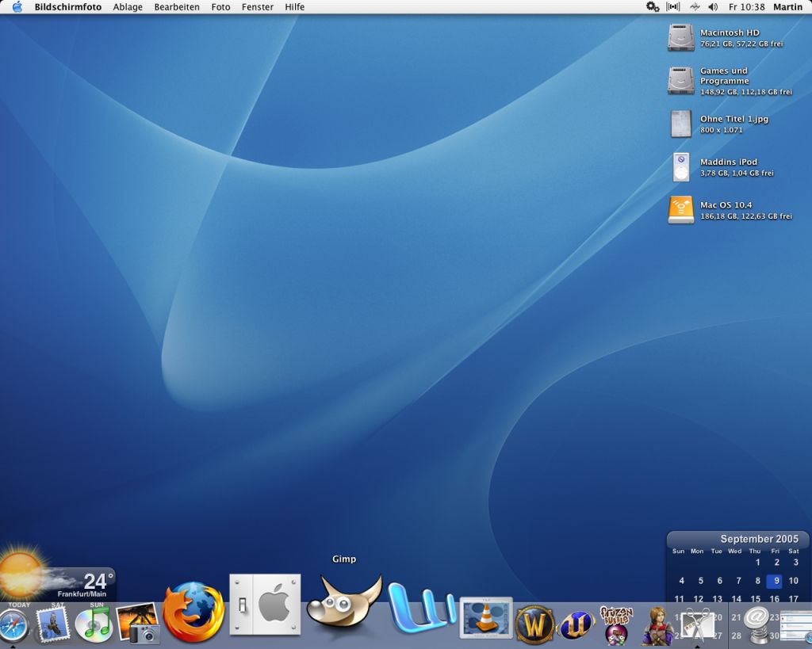Image resolution: width=812 pixels, height=649 pixels.
Task: Open the Martin user switching menu
Action: (x=787, y=6)
